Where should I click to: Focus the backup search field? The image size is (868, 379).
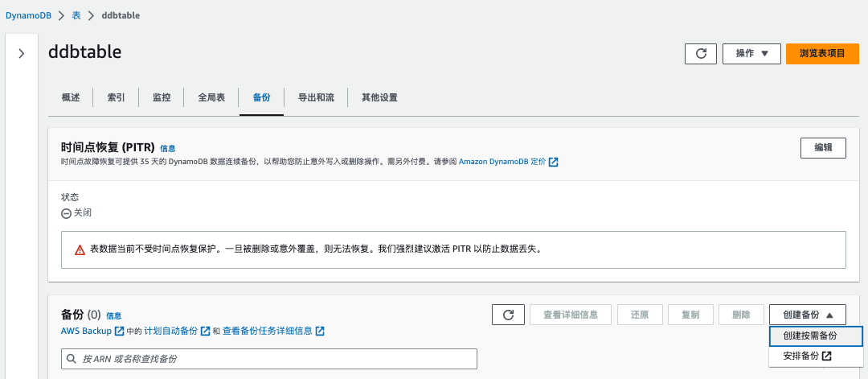[x=269, y=359]
